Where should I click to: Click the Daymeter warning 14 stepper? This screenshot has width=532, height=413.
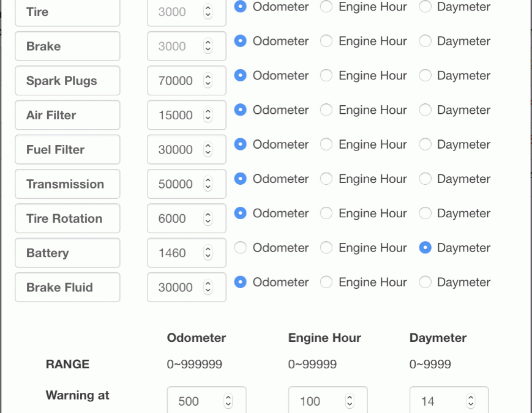pos(471,401)
